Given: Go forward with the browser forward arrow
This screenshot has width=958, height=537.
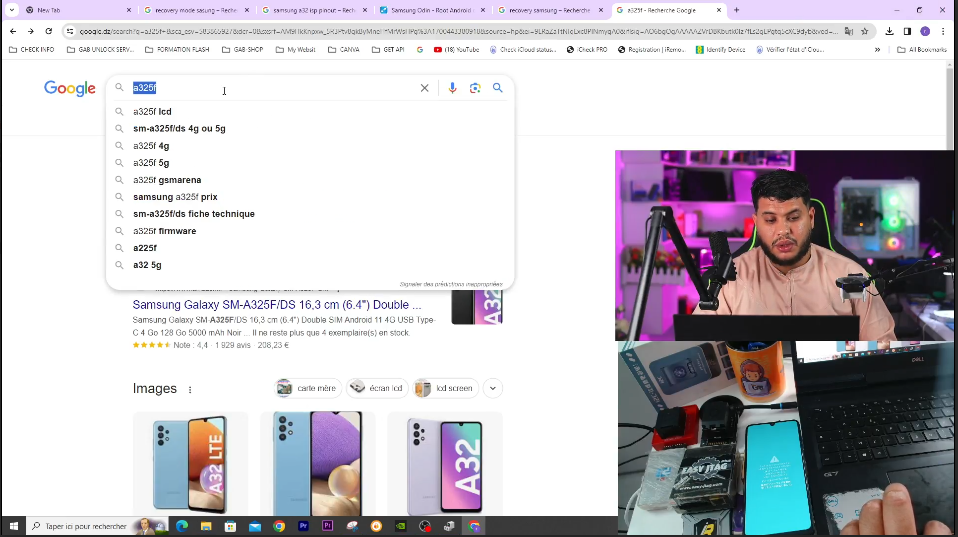Looking at the screenshot, I should tap(31, 31).
